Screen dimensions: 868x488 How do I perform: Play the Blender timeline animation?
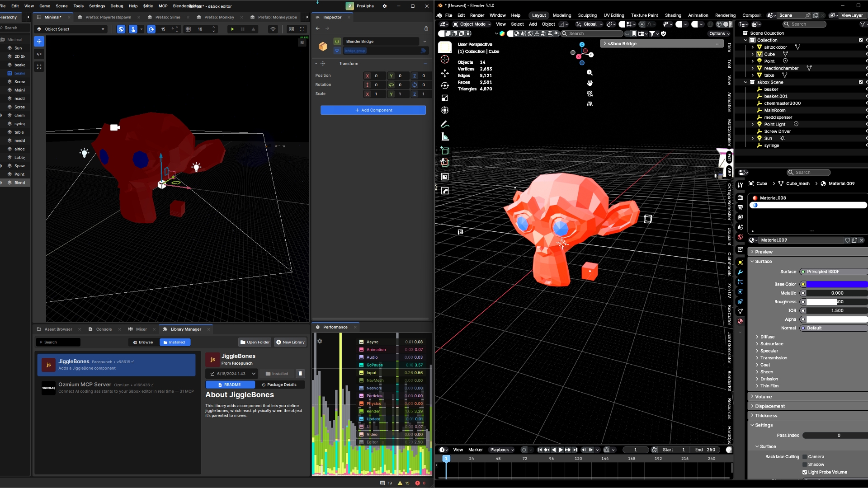point(561,450)
